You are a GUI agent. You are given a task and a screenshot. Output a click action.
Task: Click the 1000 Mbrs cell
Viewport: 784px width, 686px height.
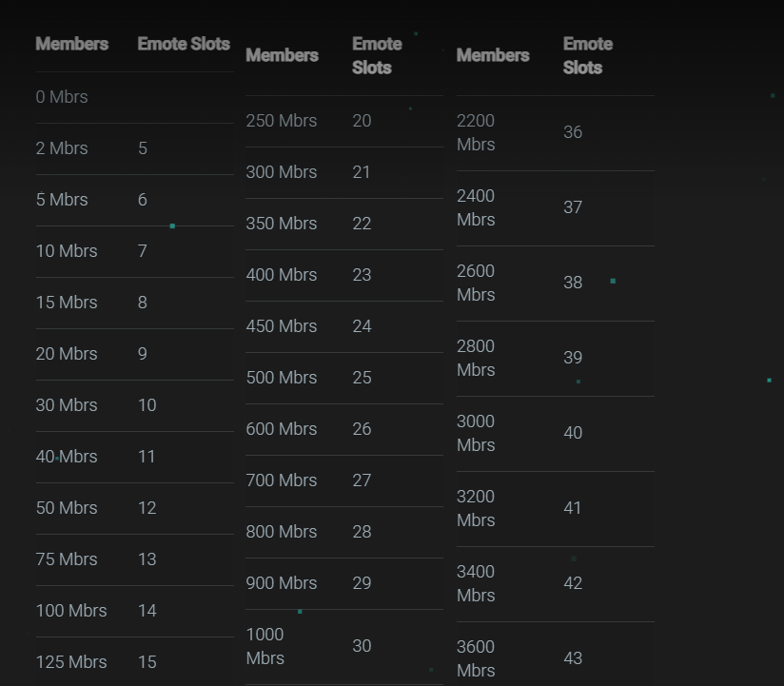tap(265, 646)
